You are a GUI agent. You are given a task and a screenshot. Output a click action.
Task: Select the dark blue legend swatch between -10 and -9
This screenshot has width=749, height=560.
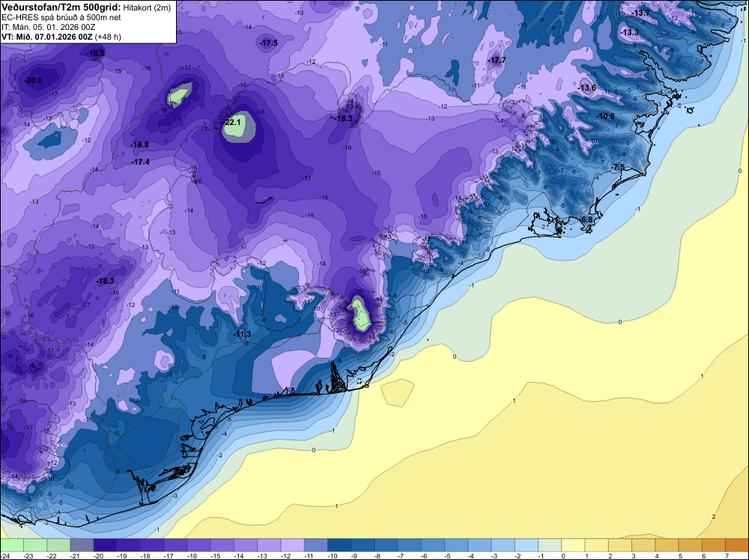339,545
